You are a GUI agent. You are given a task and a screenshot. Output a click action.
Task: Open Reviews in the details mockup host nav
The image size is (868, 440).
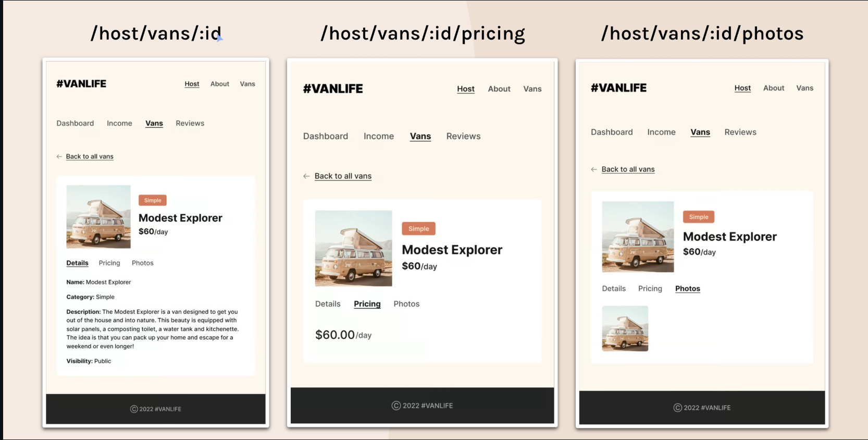pos(190,124)
